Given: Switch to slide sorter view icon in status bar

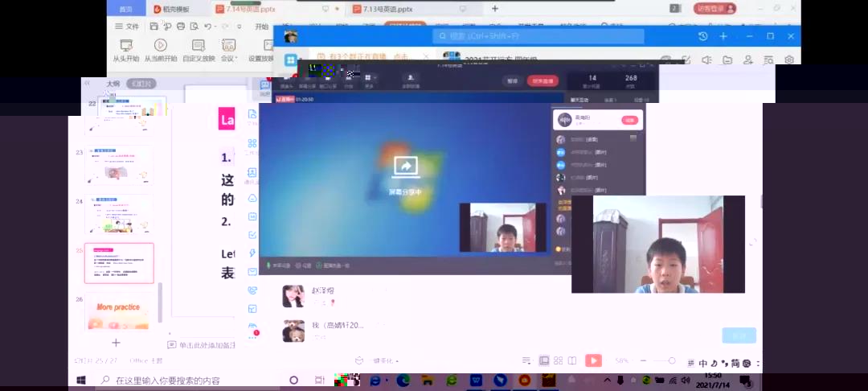Looking at the screenshot, I should [558, 360].
